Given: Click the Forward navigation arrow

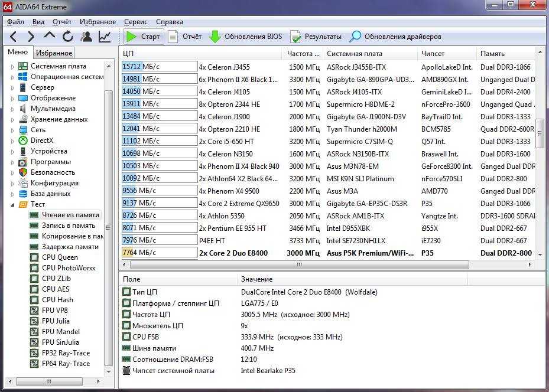Looking at the screenshot, I should (31, 37).
